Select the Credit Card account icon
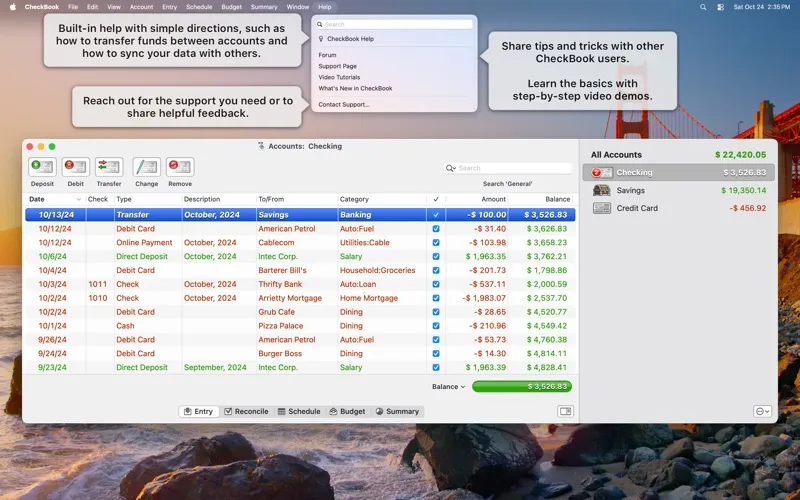 point(602,208)
